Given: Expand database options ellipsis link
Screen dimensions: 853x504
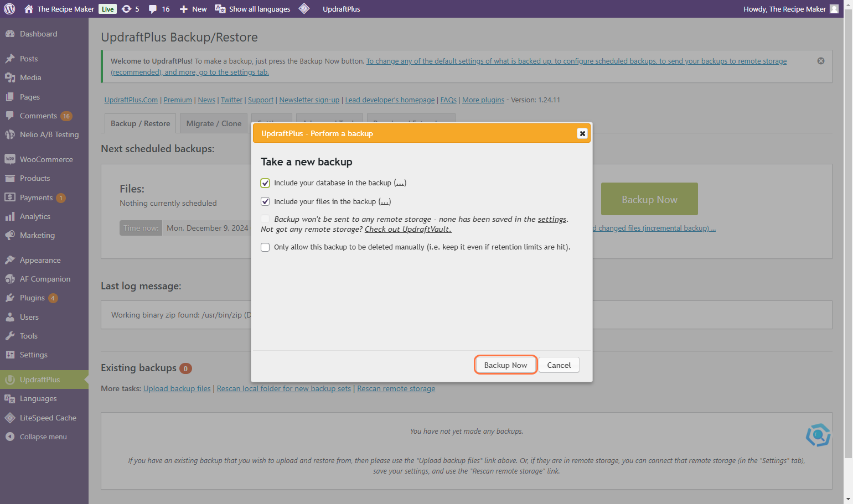Looking at the screenshot, I should pos(400,183).
